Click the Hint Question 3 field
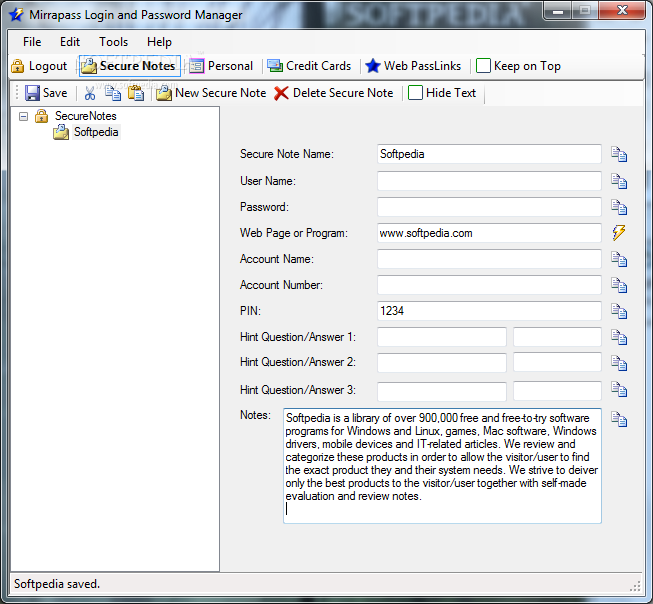653x604 pixels. 442,391
